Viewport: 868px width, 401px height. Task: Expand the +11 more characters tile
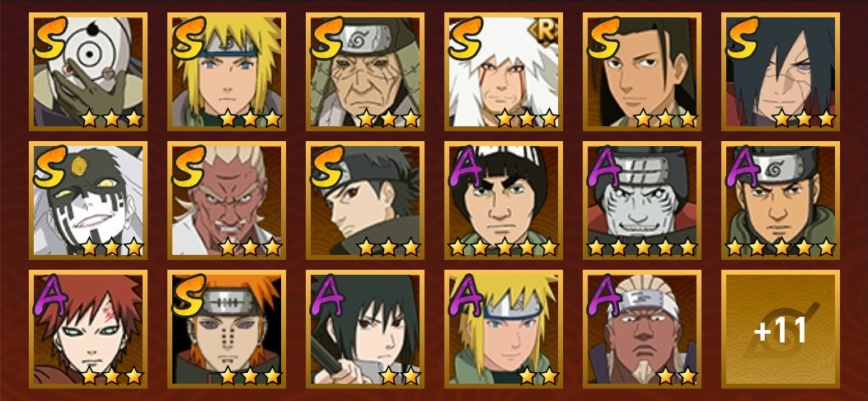[x=781, y=328]
